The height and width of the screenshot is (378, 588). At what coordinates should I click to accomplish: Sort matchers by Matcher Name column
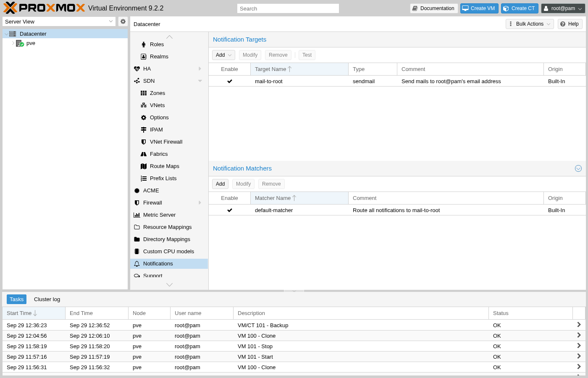point(299,198)
